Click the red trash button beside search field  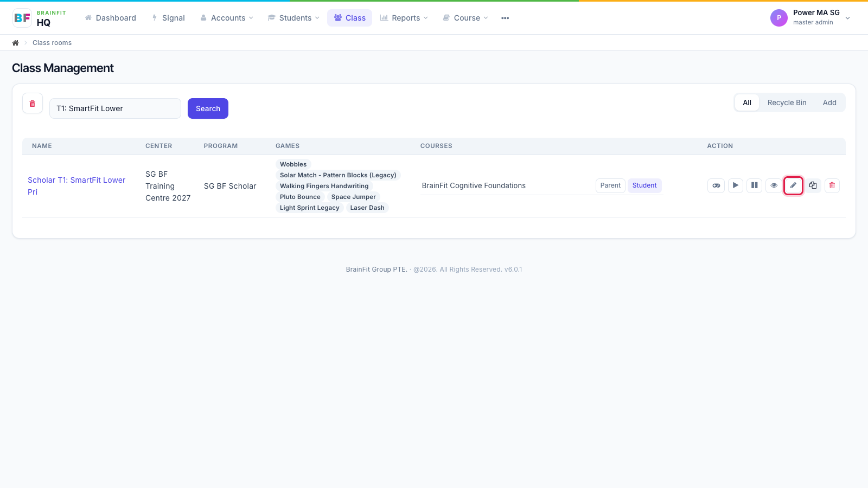click(x=33, y=104)
